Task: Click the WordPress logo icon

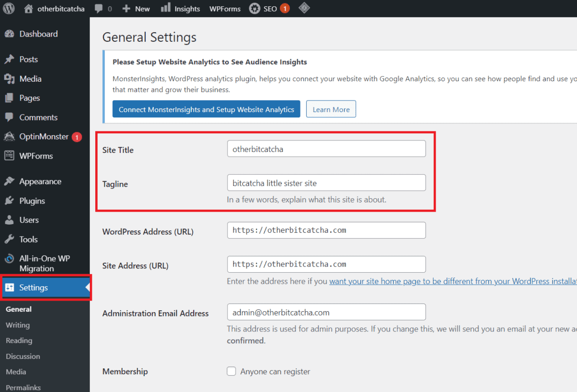Action: pyautogui.click(x=9, y=9)
